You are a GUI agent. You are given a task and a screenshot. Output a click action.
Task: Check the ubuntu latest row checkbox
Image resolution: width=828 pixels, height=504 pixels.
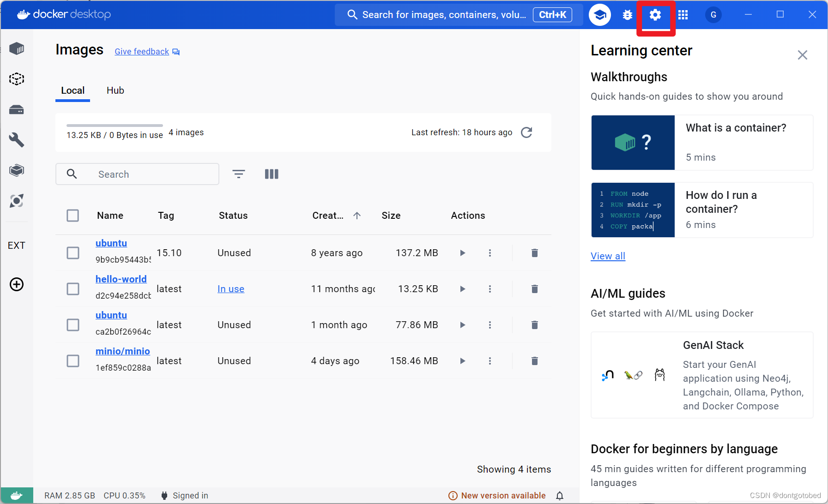[x=73, y=325]
